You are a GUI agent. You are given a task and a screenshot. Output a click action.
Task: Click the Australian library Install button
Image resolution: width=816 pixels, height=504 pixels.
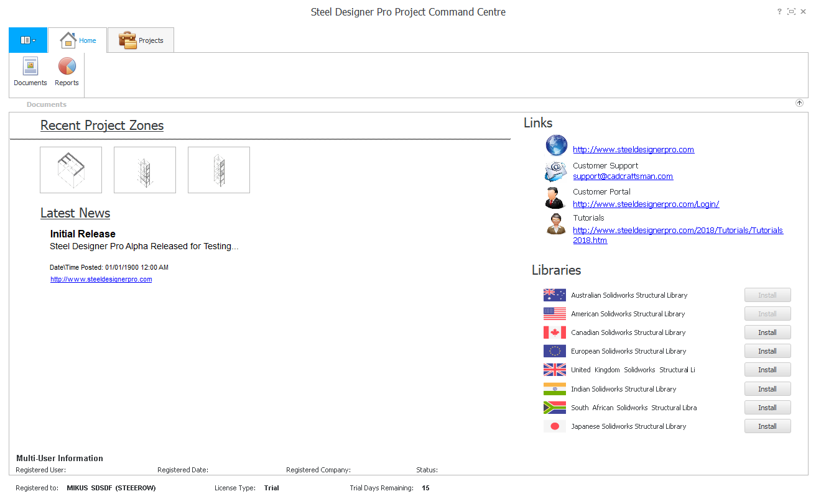pyautogui.click(x=767, y=295)
